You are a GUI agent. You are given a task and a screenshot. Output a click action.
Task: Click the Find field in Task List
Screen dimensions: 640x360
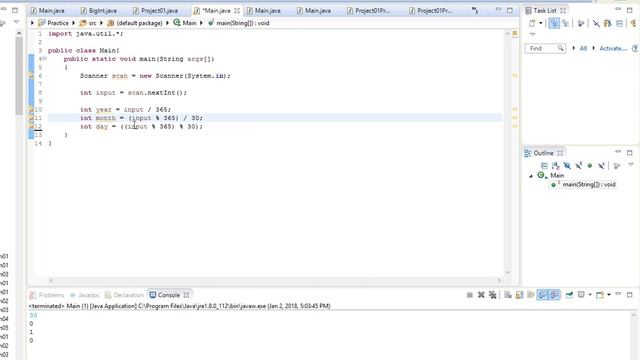coord(545,49)
